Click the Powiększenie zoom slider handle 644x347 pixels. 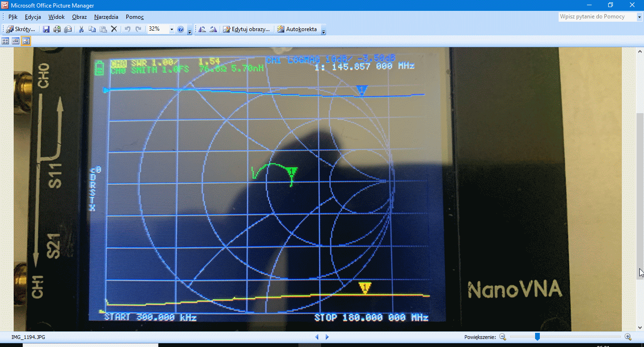click(537, 337)
